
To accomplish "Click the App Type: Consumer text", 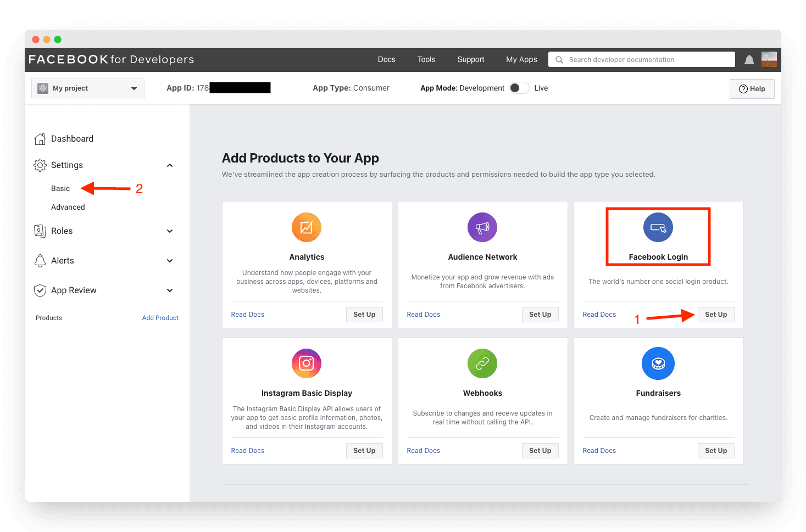I will pyautogui.click(x=351, y=88).
